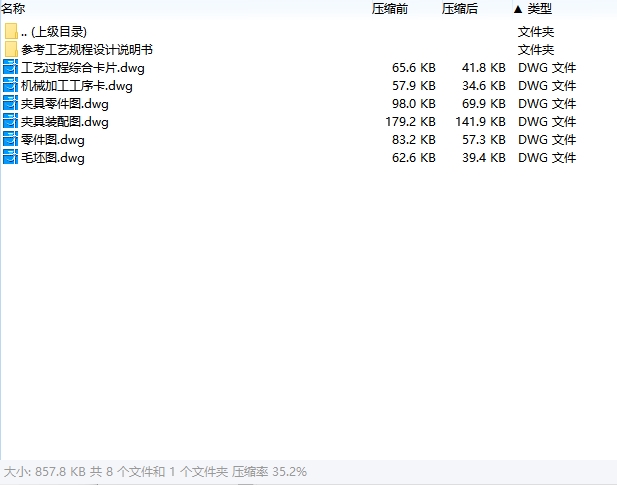Sort by the 压缩后 column header
617x485 pixels.
pyautogui.click(x=459, y=8)
